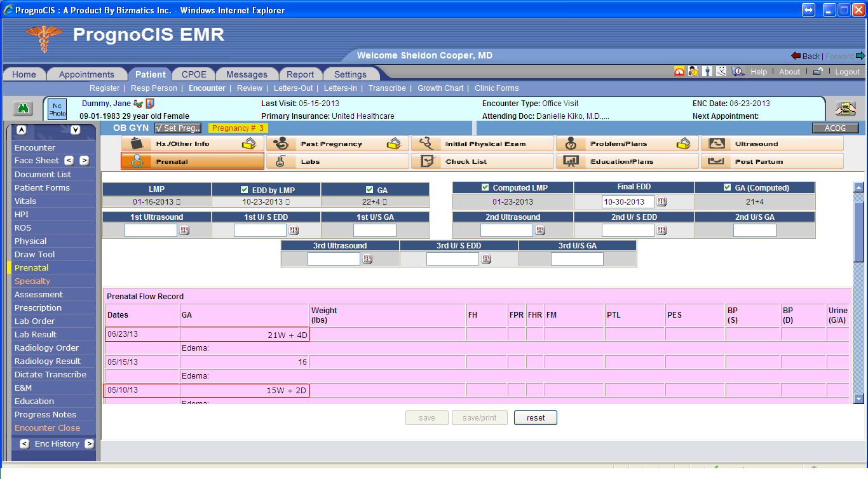Click the 1st Ultrasound date field
Viewport: 868px width, 479px height.
click(x=151, y=230)
